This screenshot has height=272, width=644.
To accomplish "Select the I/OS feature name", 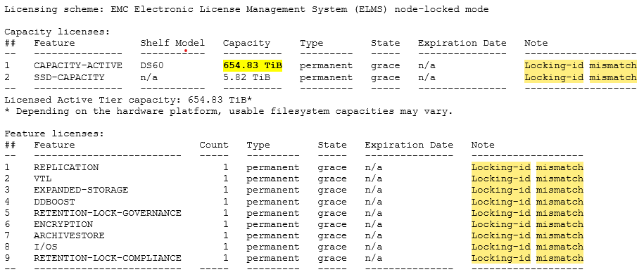I will click(x=46, y=247).
